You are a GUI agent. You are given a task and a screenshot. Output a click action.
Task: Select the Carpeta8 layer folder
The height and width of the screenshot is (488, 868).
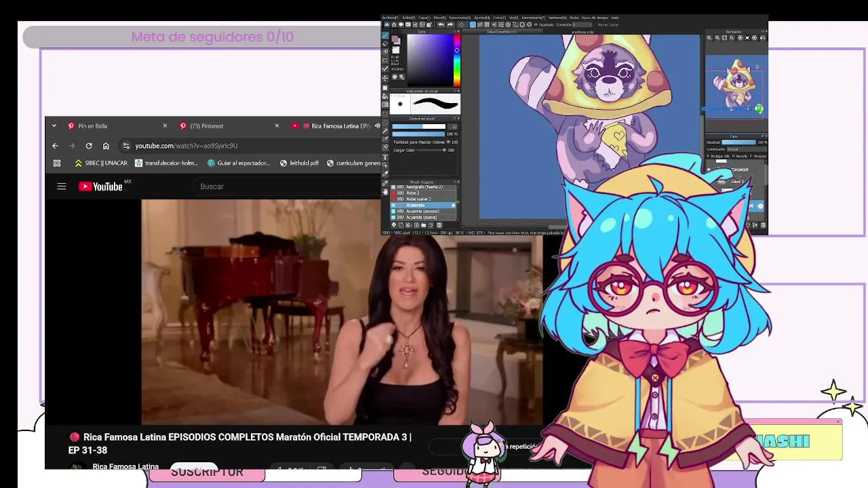click(739, 169)
